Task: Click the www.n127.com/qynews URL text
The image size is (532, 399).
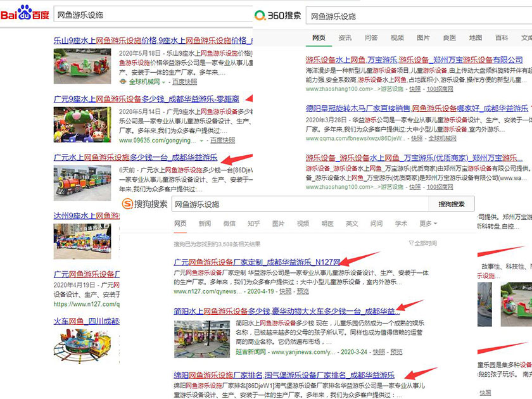Action: [x=208, y=291]
